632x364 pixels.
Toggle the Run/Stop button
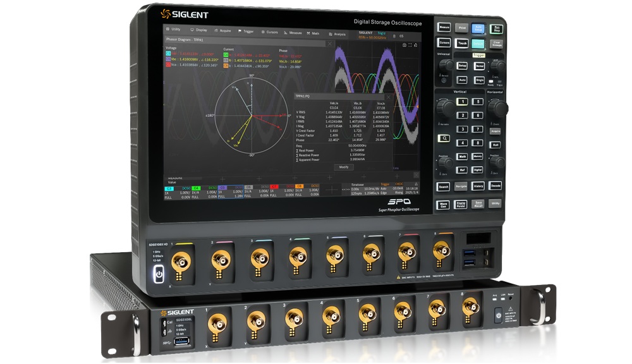(x=497, y=29)
